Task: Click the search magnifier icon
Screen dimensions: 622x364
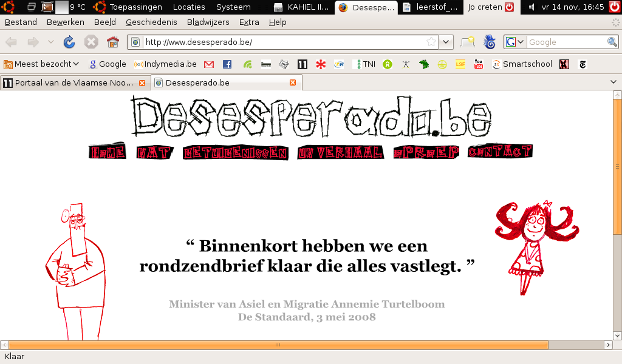Action: pyautogui.click(x=612, y=42)
